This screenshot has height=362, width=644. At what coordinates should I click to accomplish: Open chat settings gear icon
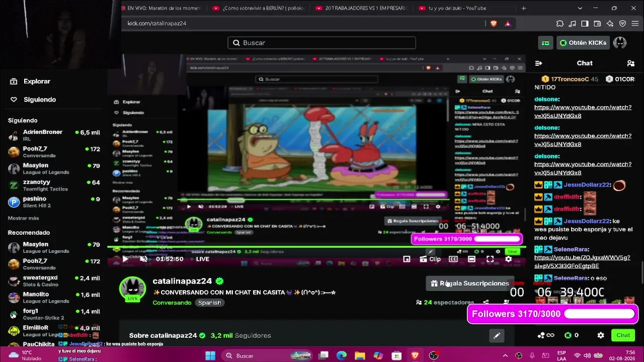click(600, 335)
